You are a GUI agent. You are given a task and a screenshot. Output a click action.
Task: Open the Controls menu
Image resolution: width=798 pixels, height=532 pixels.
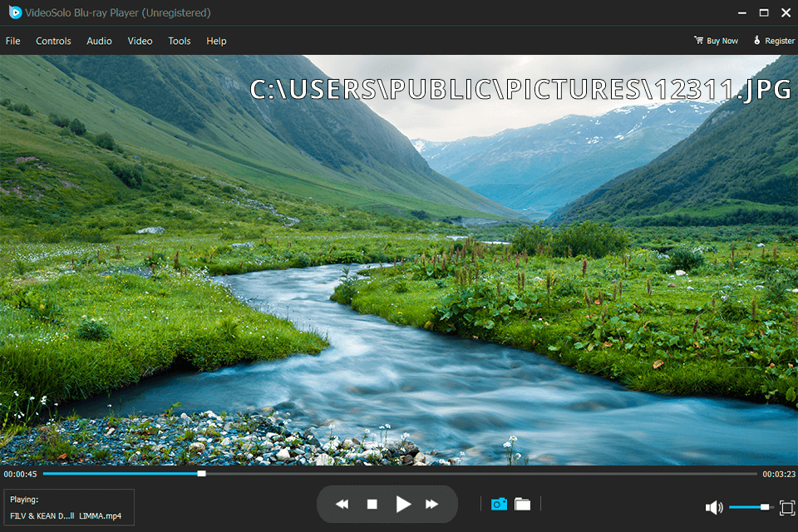[x=53, y=41]
